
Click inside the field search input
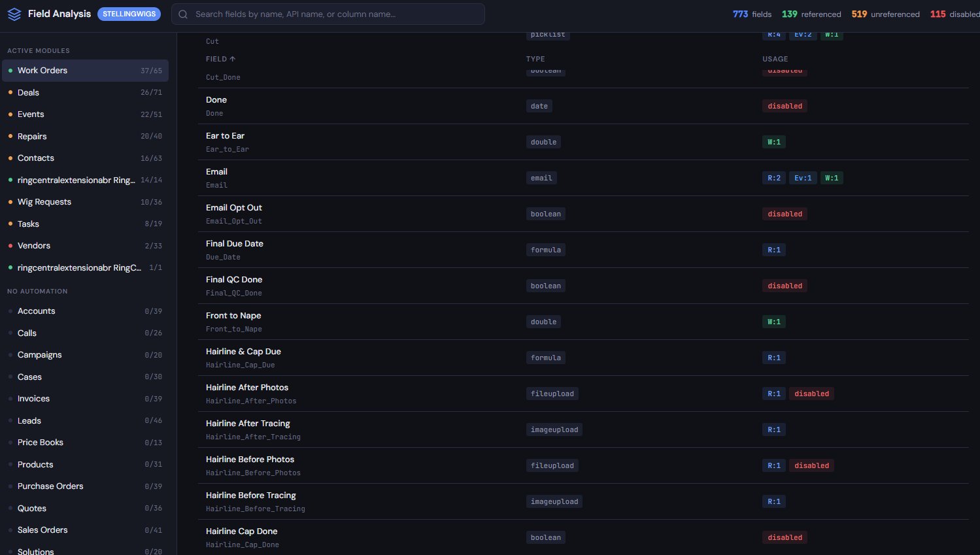coord(327,14)
